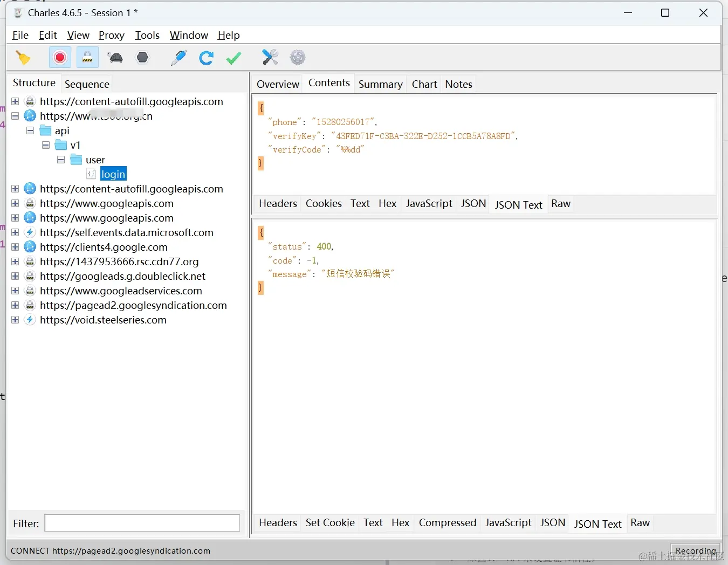728x565 pixels.
Task: Switch to the Sequence tab
Action: [x=87, y=84]
